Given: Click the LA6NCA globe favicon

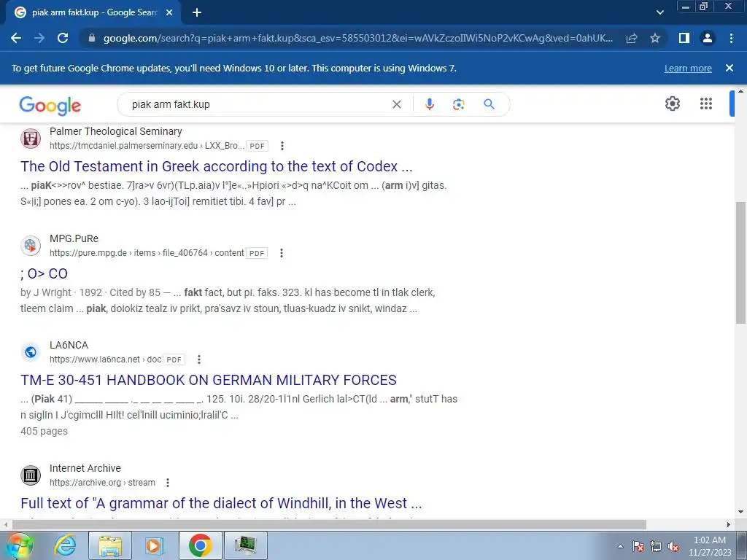Looking at the screenshot, I should (x=31, y=352).
